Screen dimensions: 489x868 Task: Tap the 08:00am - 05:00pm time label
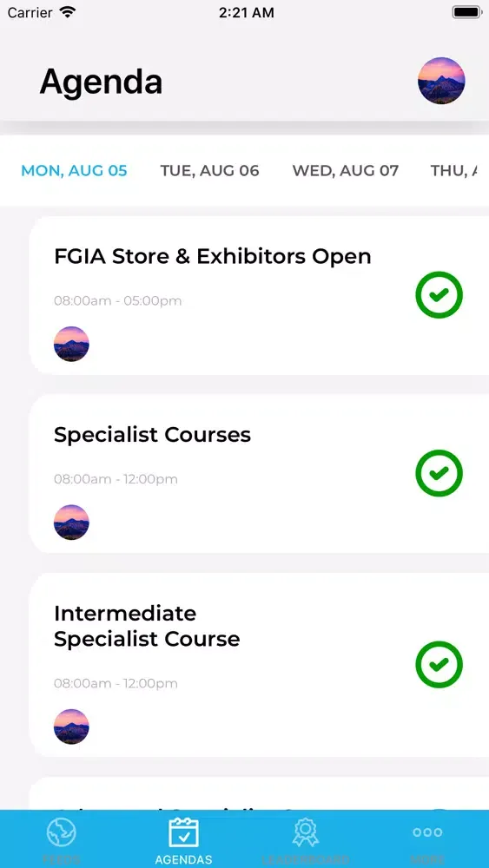118,301
